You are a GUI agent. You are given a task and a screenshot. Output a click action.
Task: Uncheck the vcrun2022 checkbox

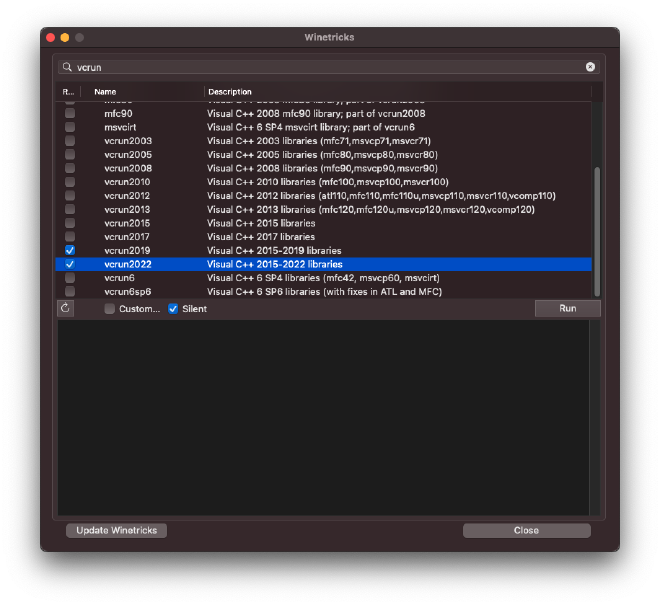click(70, 264)
